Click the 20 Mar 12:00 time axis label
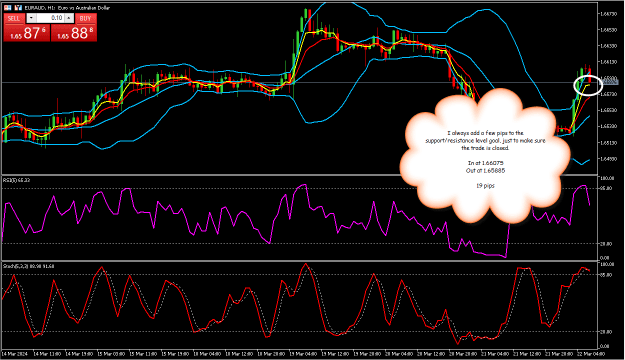This screenshot has height=360, width=625. click(431, 354)
